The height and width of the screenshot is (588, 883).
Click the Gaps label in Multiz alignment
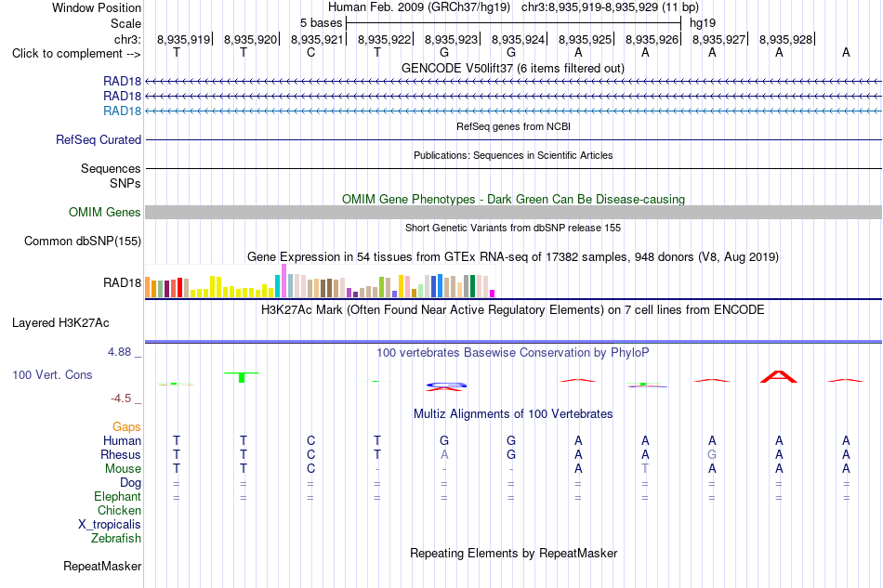click(x=126, y=426)
